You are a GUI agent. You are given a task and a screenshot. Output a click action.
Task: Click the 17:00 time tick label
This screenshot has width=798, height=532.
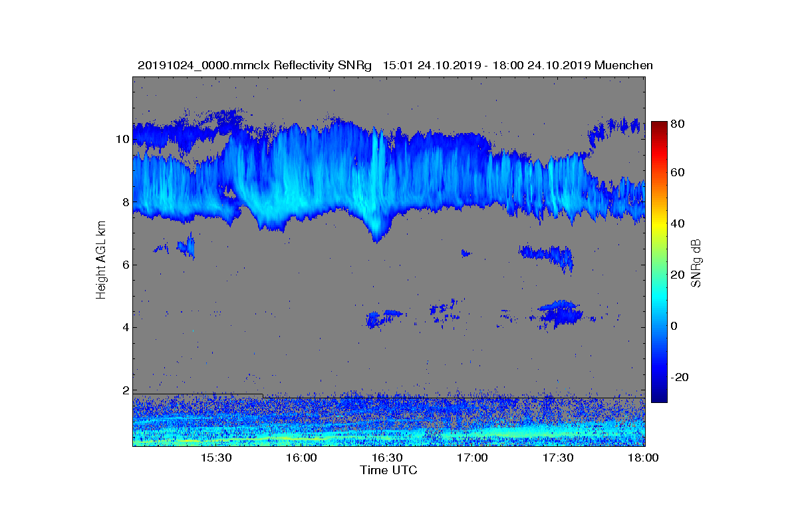point(473,458)
